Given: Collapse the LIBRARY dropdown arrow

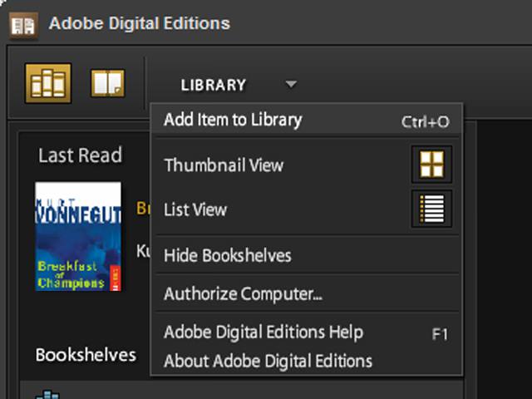Looking at the screenshot, I should (x=290, y=84).
